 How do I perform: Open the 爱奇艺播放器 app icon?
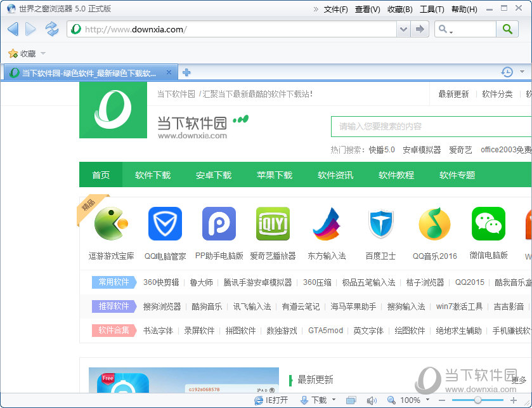click(273, 224)
